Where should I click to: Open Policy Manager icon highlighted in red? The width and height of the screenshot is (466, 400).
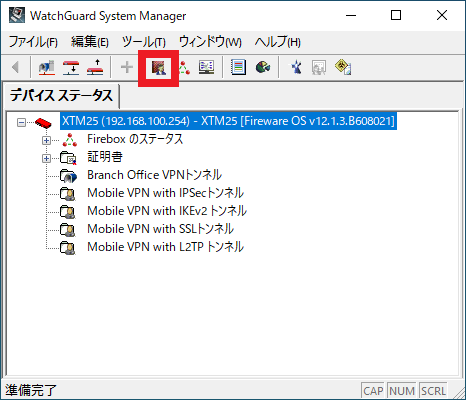coord(159,68)
